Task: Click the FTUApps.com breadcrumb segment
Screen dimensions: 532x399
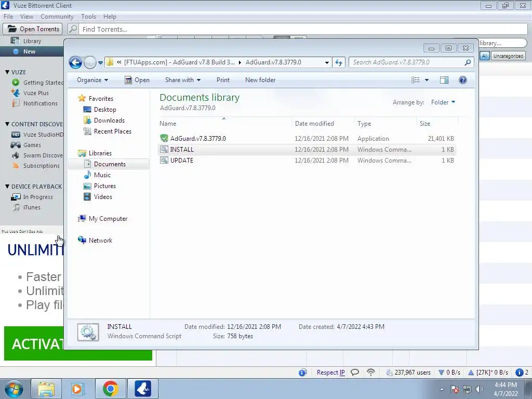Action: click(x=179, y=62)
